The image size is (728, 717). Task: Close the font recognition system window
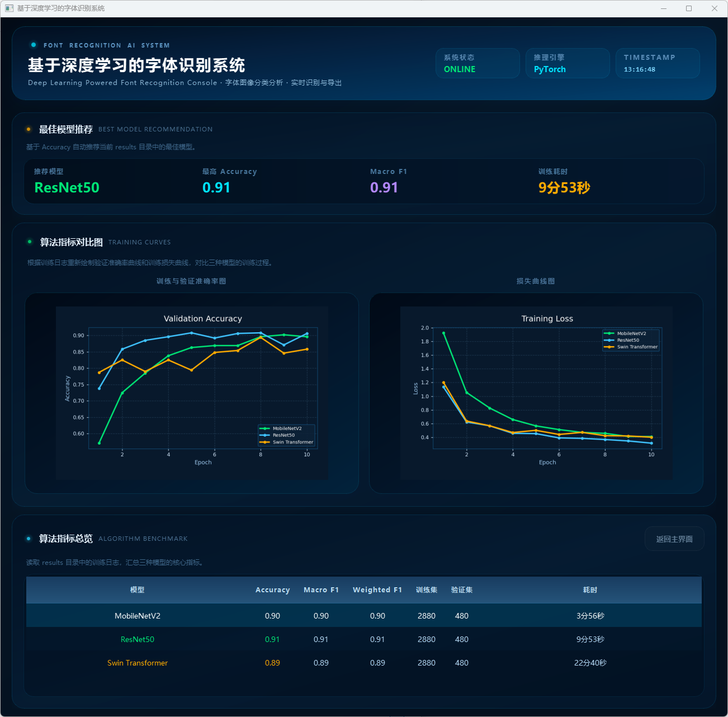click(x=714, y=8)
